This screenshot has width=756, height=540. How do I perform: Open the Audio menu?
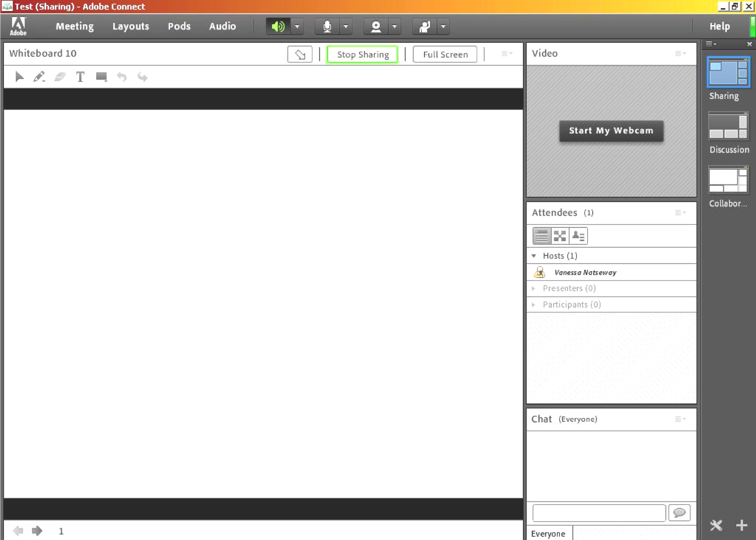222,26
